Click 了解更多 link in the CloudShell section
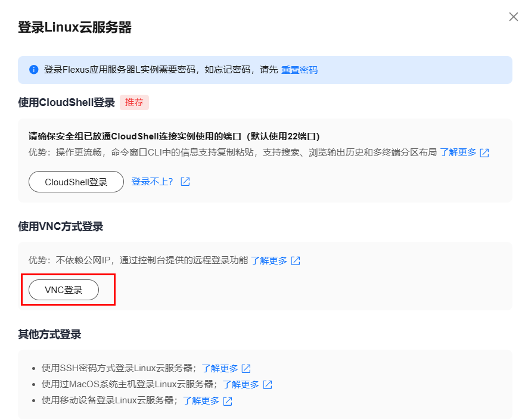Viewport: 519px width, 420px height. 458,152
